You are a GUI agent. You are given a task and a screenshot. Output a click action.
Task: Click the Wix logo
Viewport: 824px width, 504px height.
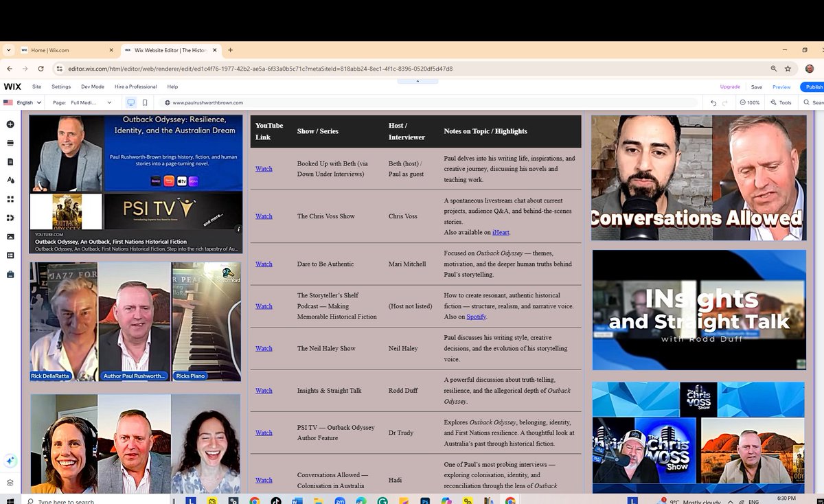click(12, 87)
